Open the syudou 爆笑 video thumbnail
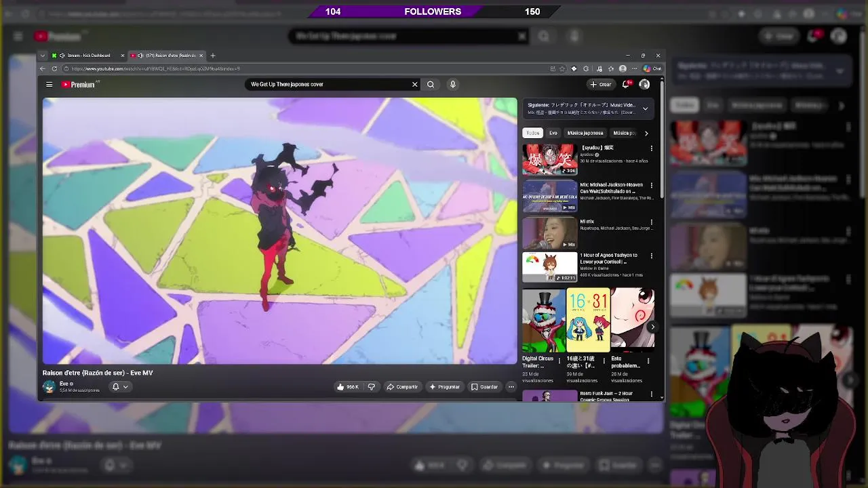Viewport: 868px width, 488px height. [x=550, y=159]
